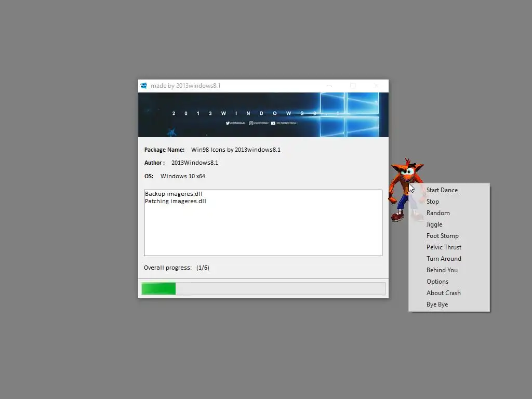Click the 'Backup imageres.dll' log line

[174, 194]
